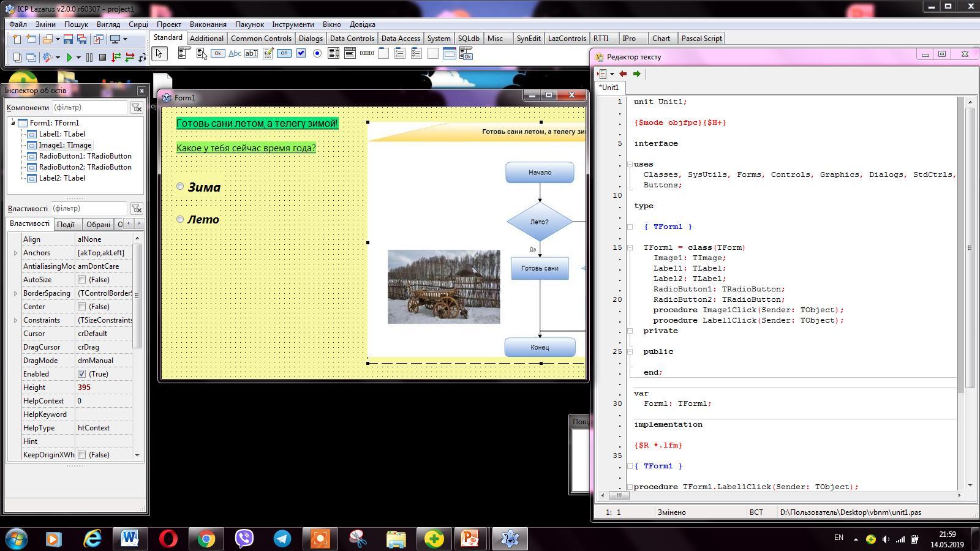The height and width of the screenshot is (551, 980).
Task: Select the TButton component in palette
Action: [x=217, y=54]
